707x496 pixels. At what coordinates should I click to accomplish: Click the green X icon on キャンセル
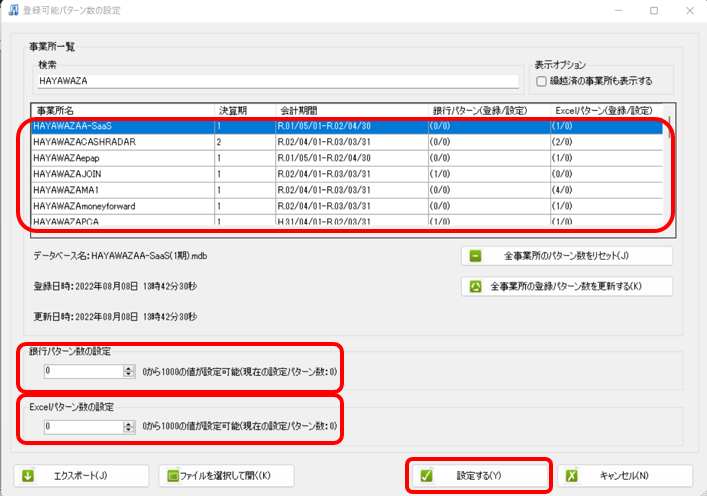[572, 476]
